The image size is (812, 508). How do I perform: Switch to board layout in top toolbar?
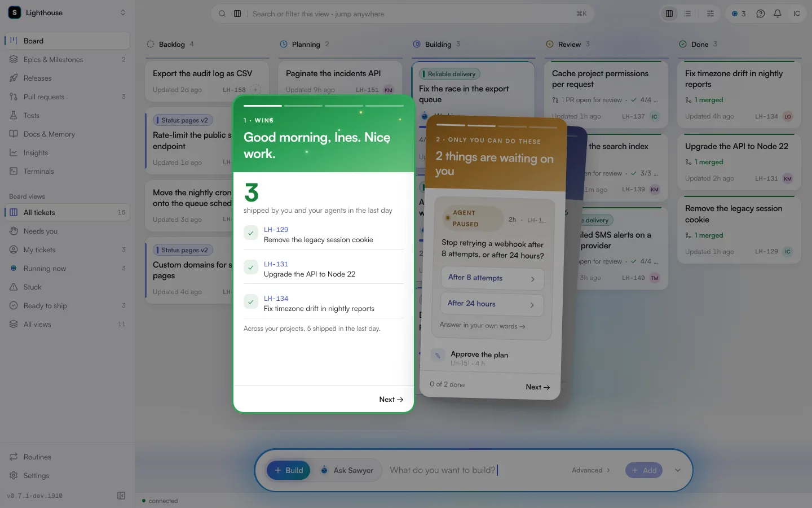coord(669,14)
